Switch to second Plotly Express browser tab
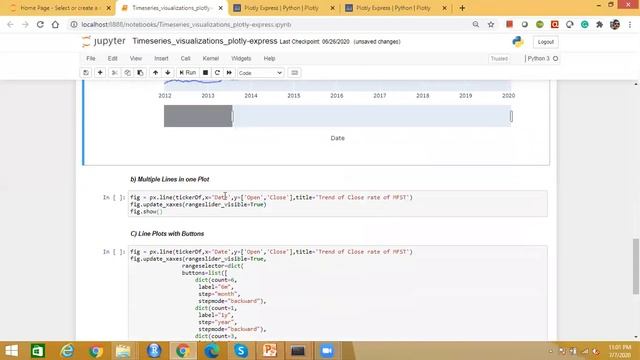This screenshot has width=640, height=360. point(395,8)
